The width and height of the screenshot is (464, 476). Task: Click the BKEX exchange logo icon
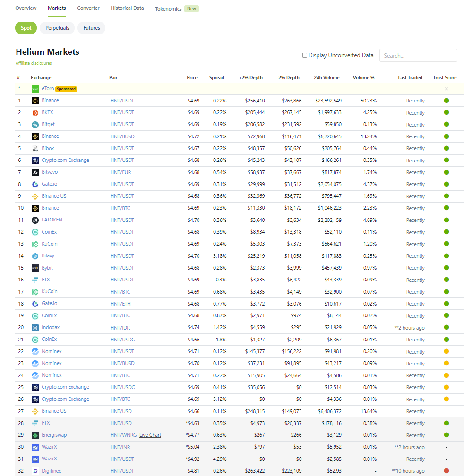35,112
